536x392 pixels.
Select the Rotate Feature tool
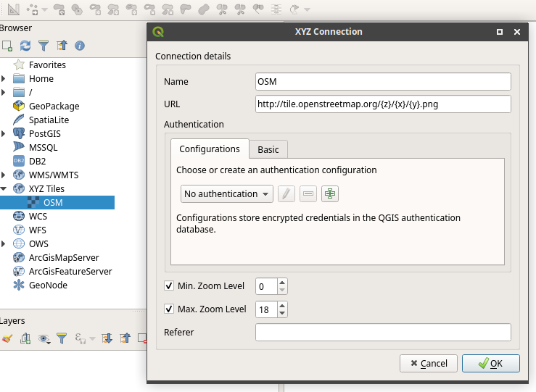[59, 9]
